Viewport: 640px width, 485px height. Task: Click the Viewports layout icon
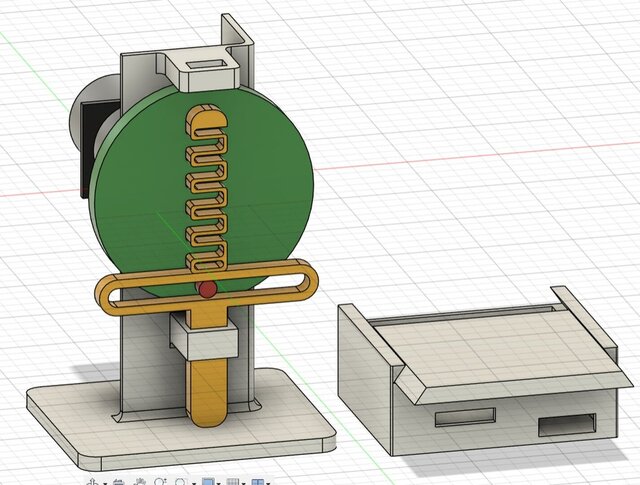[257, 482]
